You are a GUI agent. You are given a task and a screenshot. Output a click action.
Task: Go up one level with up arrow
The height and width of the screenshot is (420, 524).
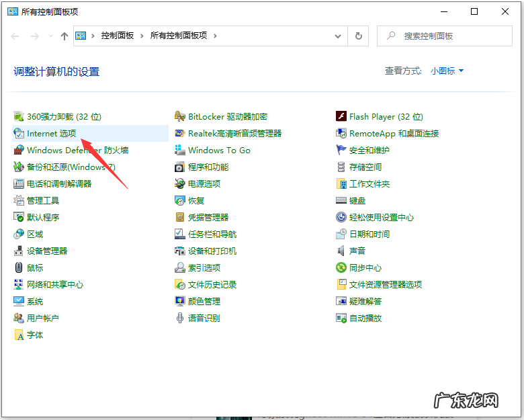[64, 36]
